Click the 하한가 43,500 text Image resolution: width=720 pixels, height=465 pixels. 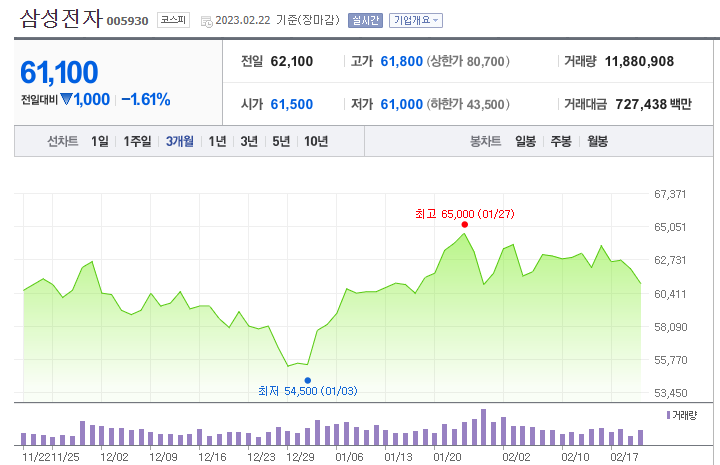468,104
